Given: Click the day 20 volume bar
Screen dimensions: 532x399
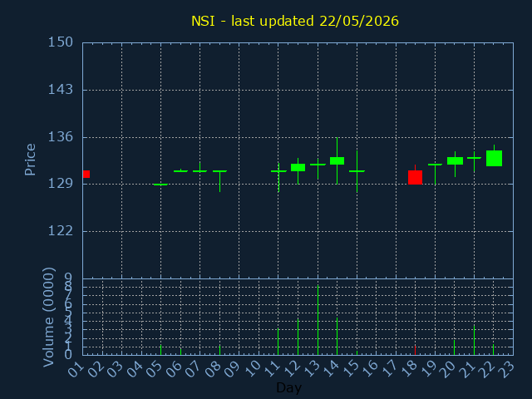Looking at the screenshot, I should coord(455,347).
